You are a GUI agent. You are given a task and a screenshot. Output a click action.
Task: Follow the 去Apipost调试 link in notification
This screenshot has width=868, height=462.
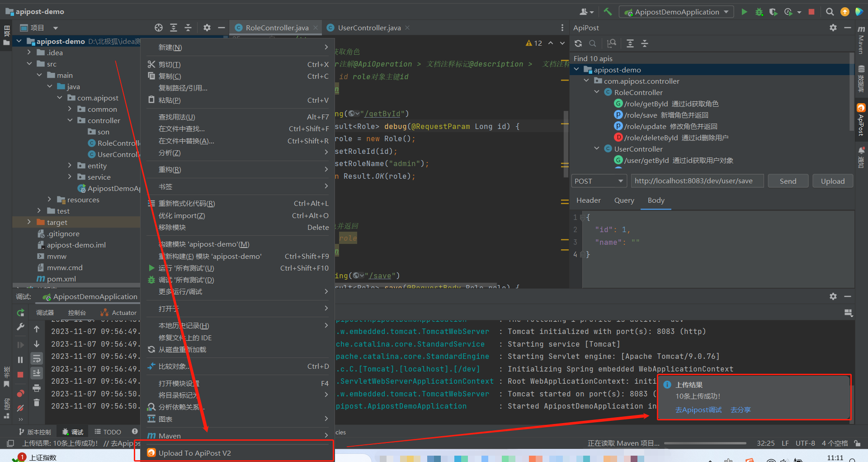click(698, 410)
